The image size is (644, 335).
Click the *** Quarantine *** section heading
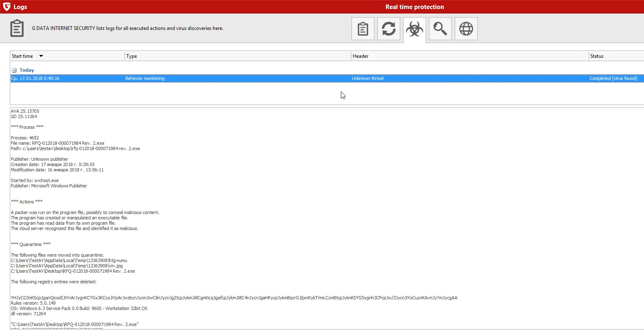pos(31,244)
